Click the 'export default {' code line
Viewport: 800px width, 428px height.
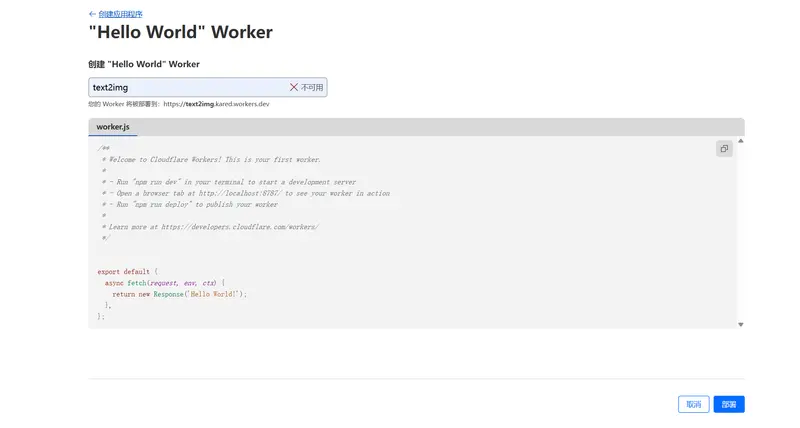[128, 272]
